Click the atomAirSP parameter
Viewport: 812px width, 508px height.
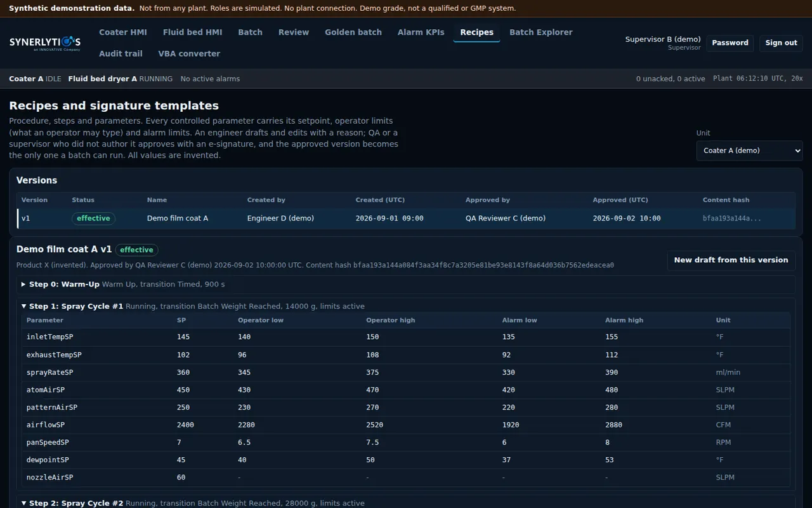coord(46,390)
